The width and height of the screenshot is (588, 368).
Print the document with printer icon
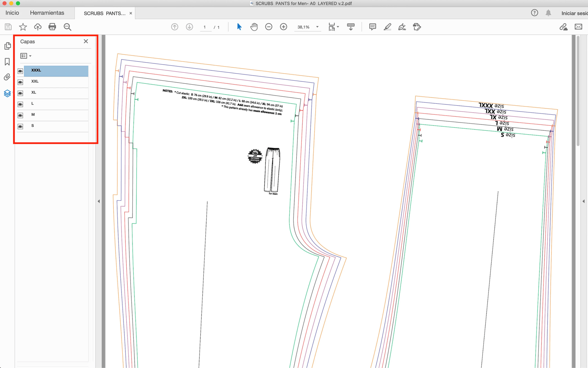tap(52, 27)
